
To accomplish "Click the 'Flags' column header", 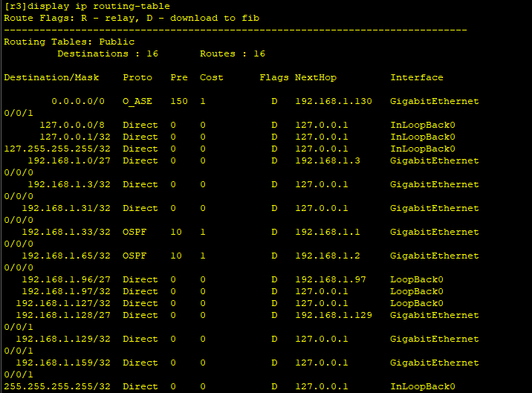I will [274, 77].
